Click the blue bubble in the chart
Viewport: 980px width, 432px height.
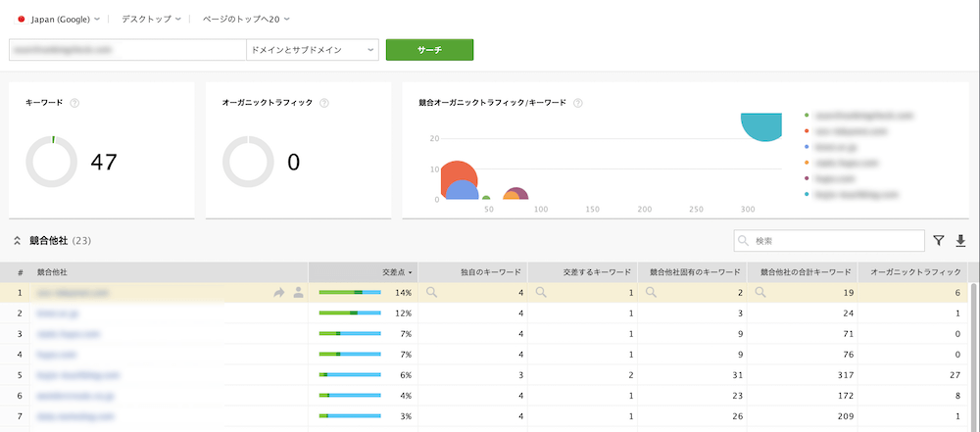(x=462, y=190)
